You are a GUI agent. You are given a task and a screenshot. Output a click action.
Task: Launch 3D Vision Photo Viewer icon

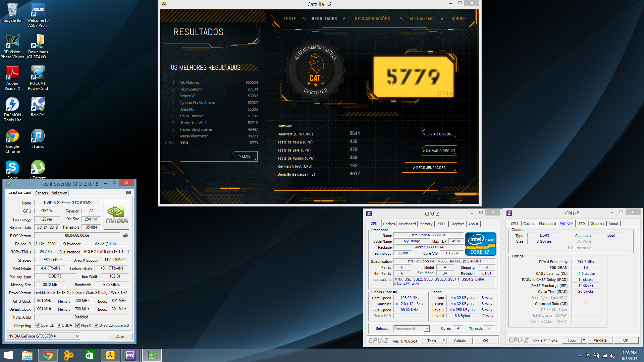click(x=12, y=46)
